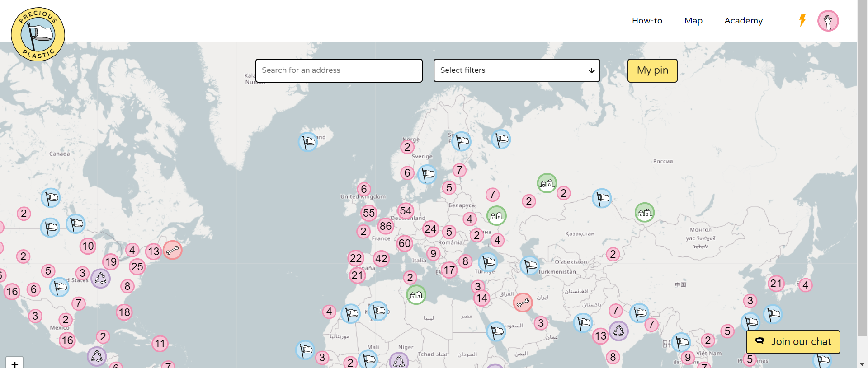Viewport: 868px width, 368px height.
Task: Expand the cluster of 18 pins in Florida
Action: pyautogui.click(x=124, y=312)
